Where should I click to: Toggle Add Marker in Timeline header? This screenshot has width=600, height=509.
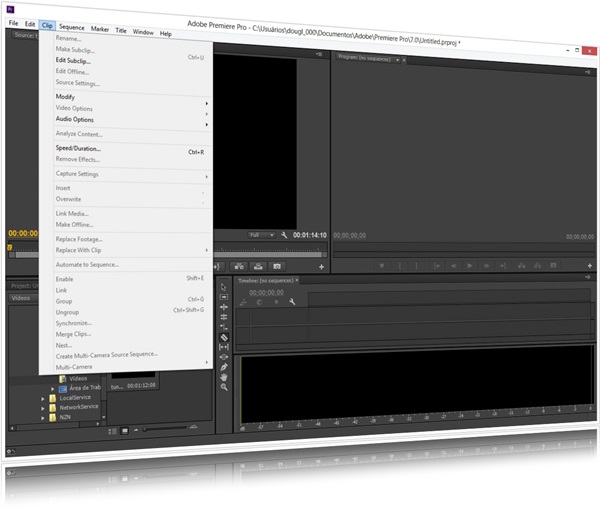click(x=276, y=302)
